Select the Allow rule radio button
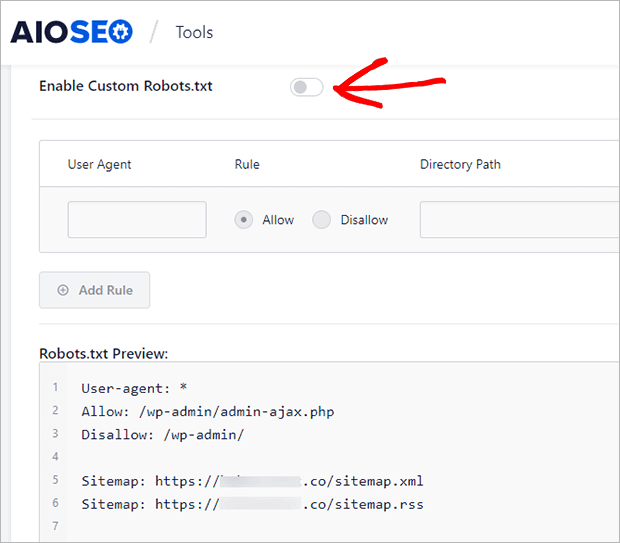Viewport: 620px width, 543px height. tap(244, 220)
